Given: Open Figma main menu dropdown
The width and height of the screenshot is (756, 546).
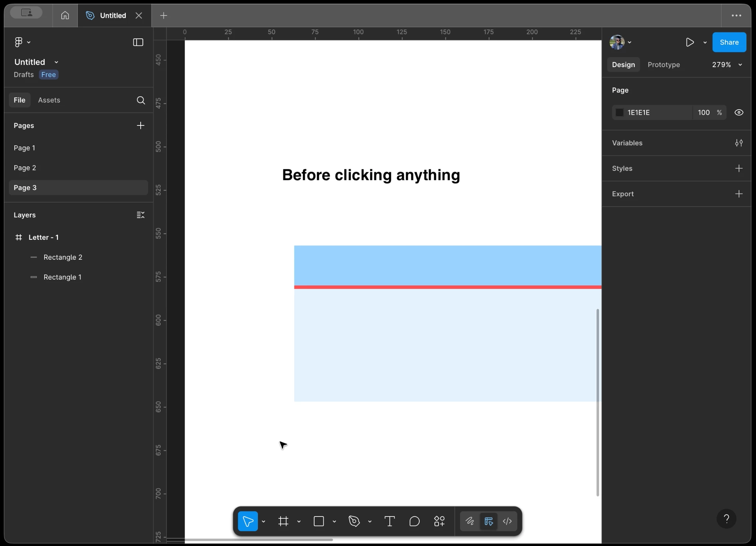Looking at the screenshot, I should (x=22, y=42).
